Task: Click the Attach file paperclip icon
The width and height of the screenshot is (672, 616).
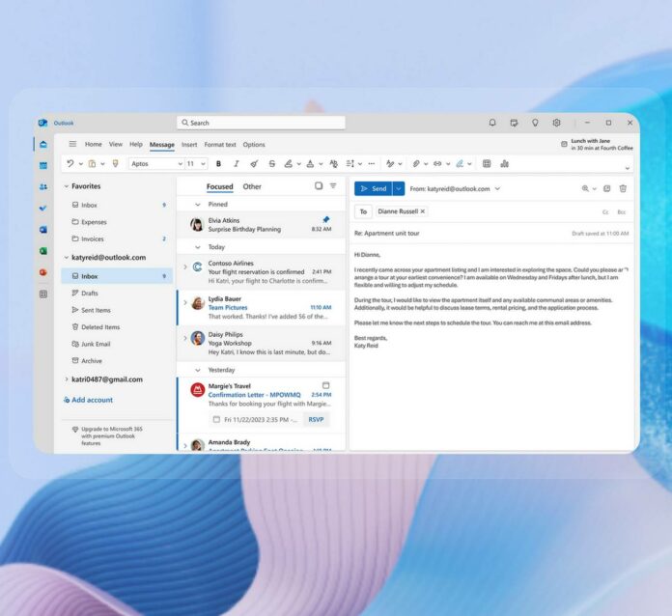Action: point(416,164)
